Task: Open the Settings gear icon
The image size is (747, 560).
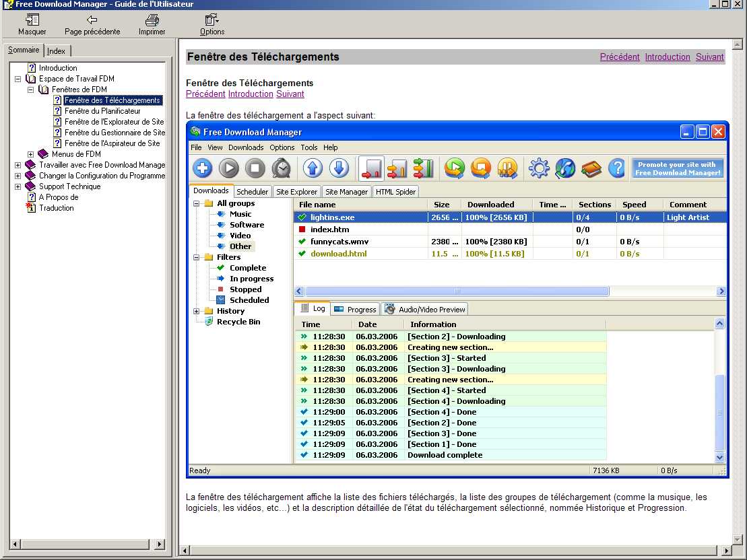Action: [539, 168]
